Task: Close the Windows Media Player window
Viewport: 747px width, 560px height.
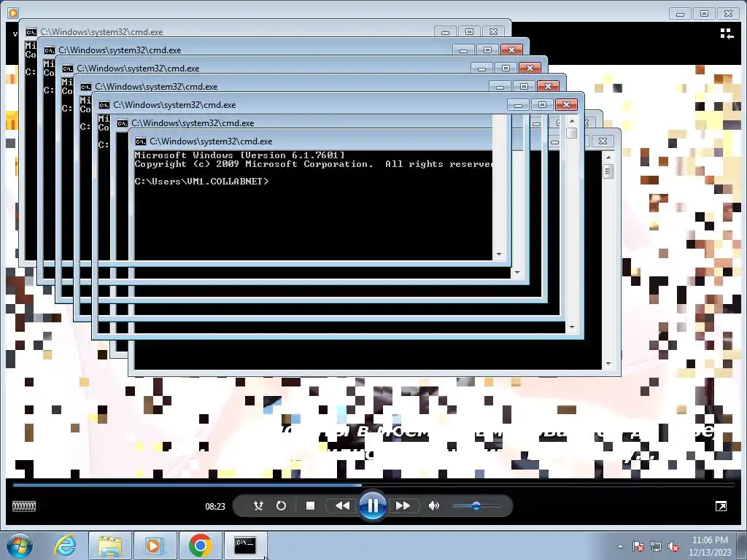Action: [x=729, y=14]
